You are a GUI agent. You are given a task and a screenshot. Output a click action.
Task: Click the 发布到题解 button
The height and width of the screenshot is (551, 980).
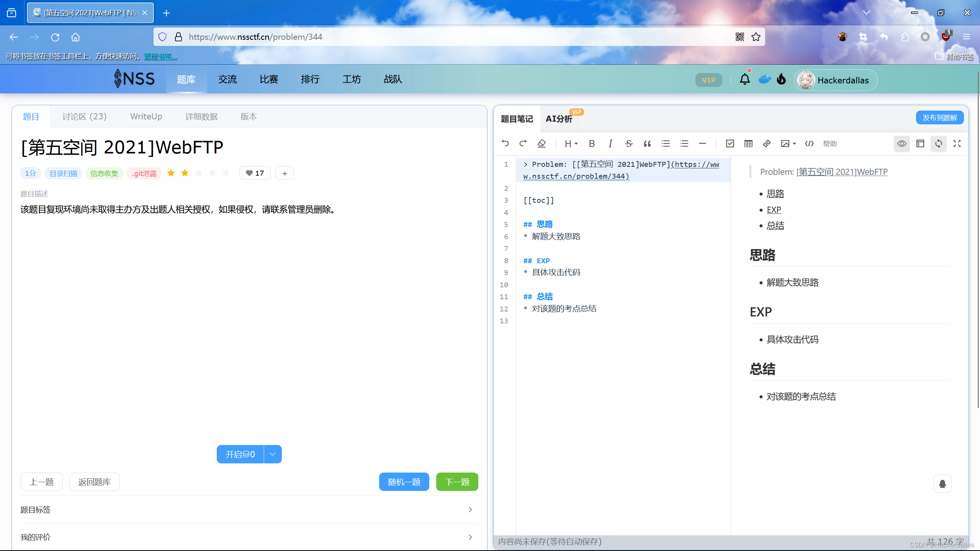pyautogui.click(x=939, y=117)
